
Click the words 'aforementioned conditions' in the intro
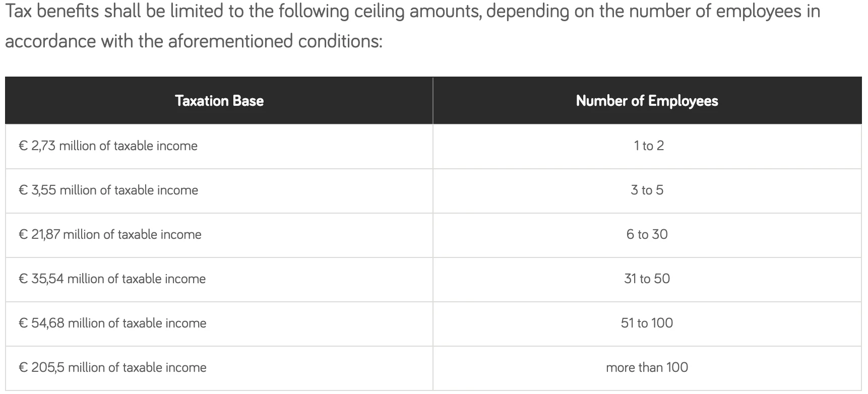(275, 41)
